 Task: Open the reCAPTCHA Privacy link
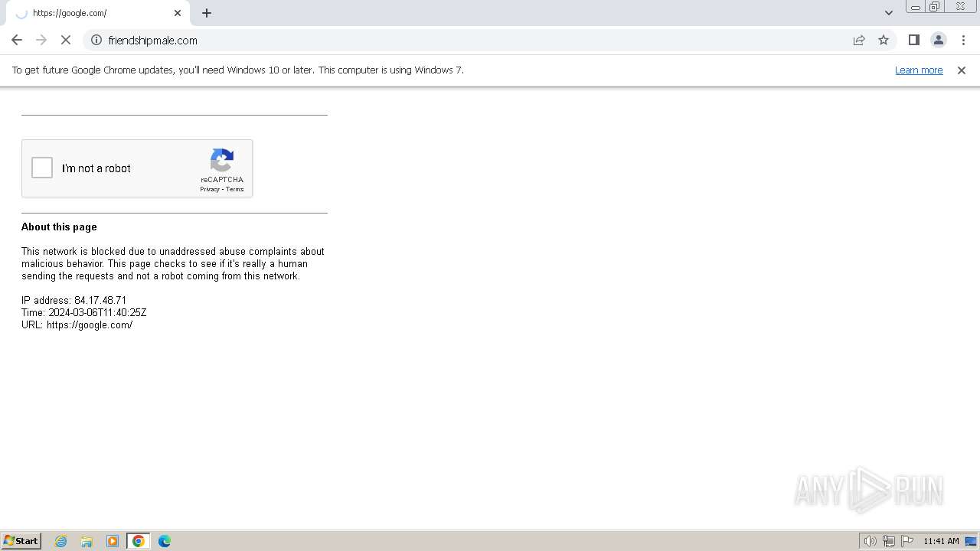pyautogui.click(x=210, y=189)
